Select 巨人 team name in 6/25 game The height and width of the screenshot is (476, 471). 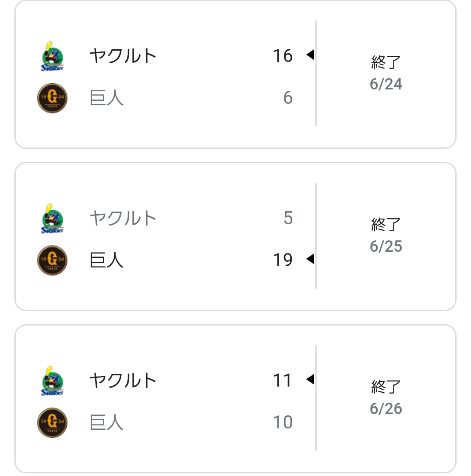(x=106, y=260)
